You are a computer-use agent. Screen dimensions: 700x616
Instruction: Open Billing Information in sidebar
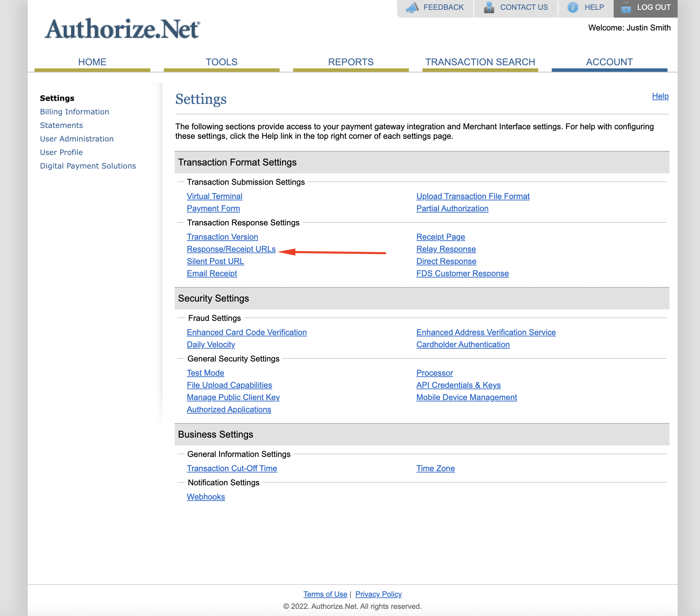74,112
